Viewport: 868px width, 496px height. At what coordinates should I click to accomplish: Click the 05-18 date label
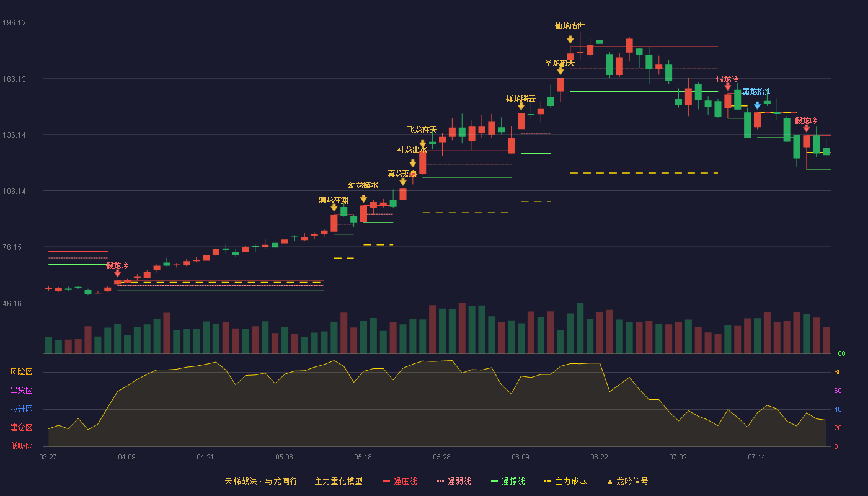point(363,457)
